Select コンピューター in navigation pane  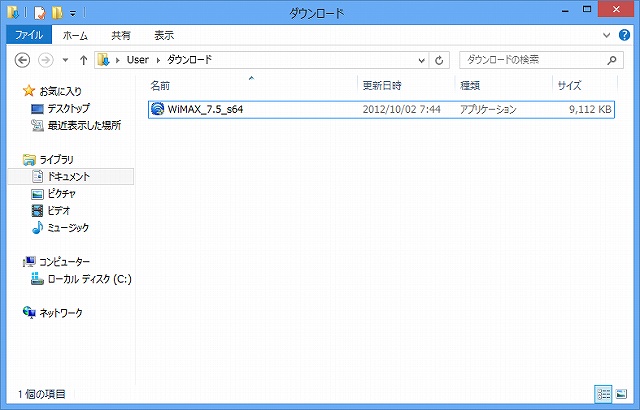point(64,262)
